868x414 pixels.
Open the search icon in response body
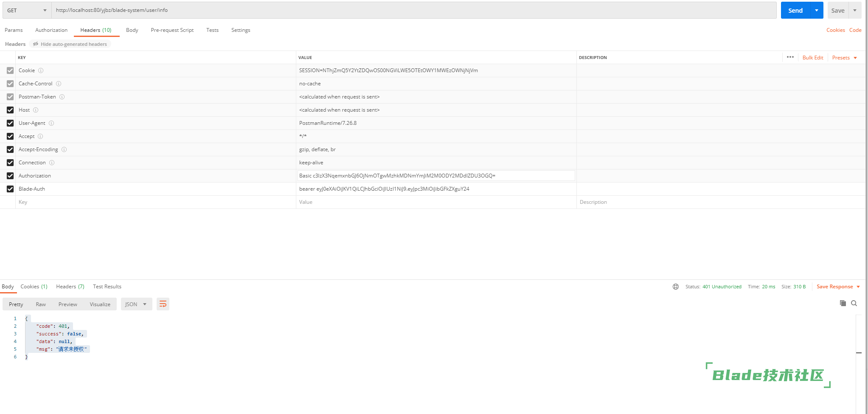coord(854,303)
